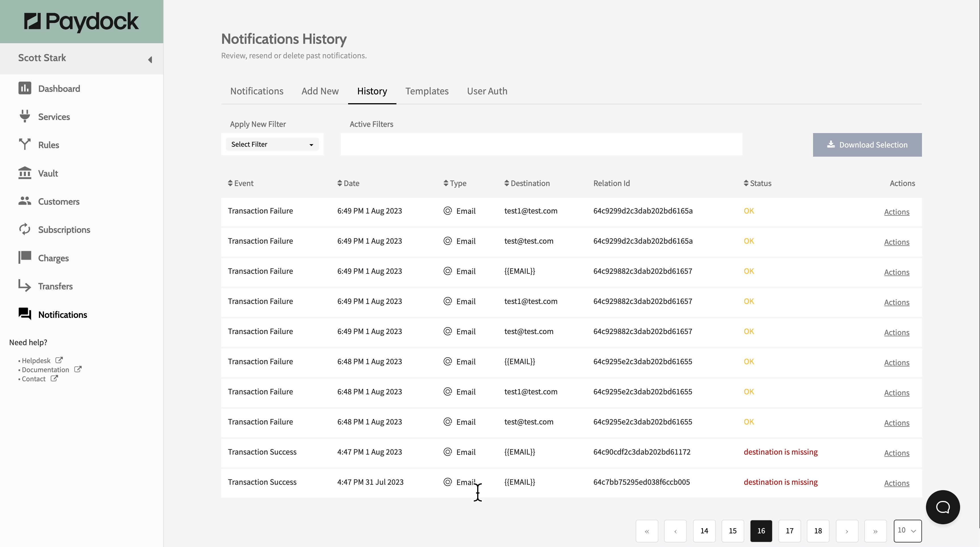The image size is (980, 547).
Task: Open the Dashboard sidebar icon
Action: point(25,88)
